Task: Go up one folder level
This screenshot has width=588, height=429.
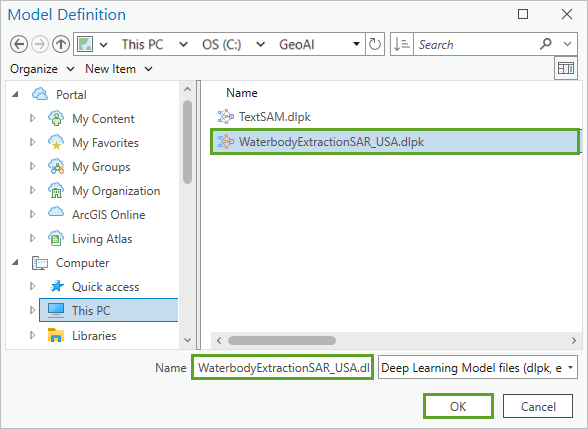Action: [61, 45]
